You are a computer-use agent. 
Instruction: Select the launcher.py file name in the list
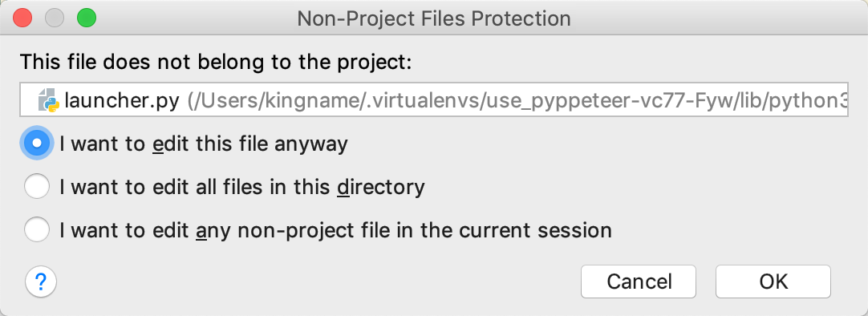point(122,101)
